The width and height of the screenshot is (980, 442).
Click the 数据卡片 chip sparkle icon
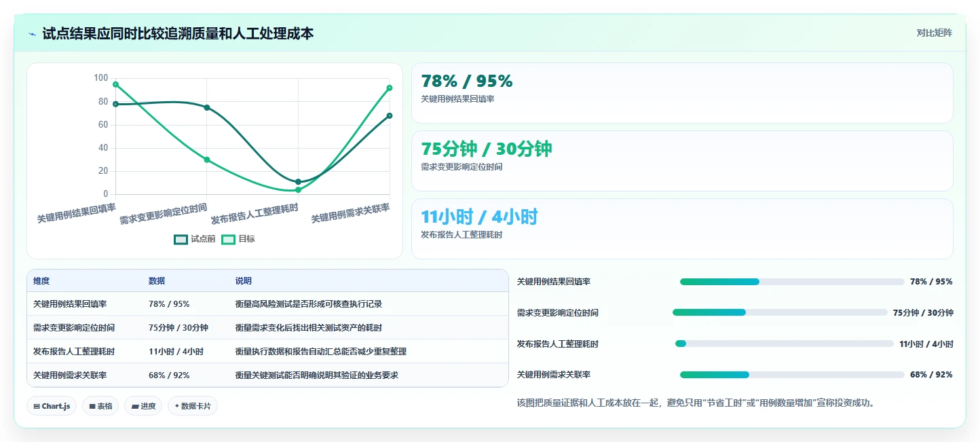click(177, 406)
